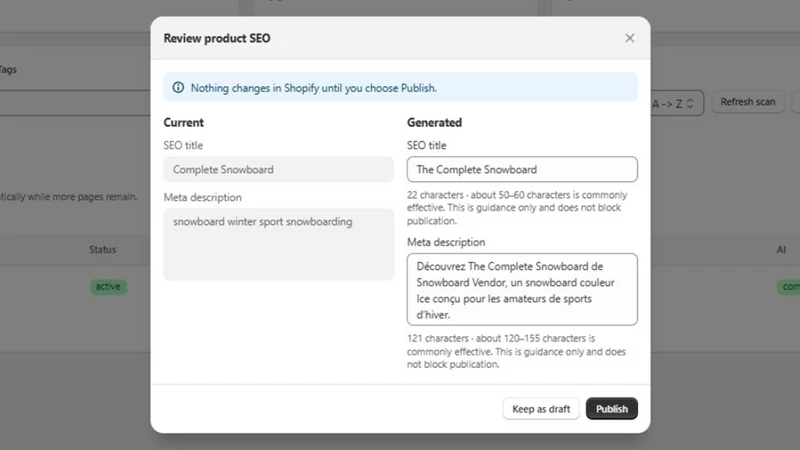The height and width of the screenshot is (450, 800).
Task: Click the AI column header
Action: pyautogui.click(x=781, y=249)
